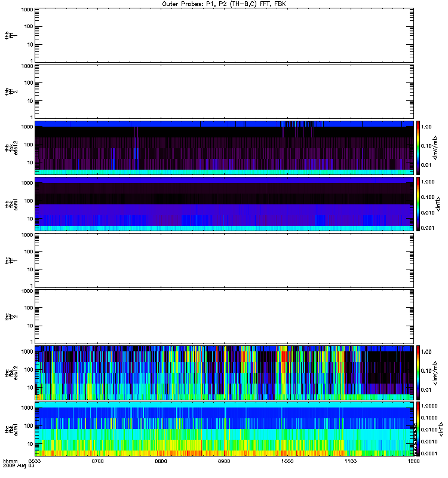Image resolution: width=448 pixels, height=478 pixels.
Task: Click the "thb fff 1" y-axis title
Action: [x=11, y=35]
